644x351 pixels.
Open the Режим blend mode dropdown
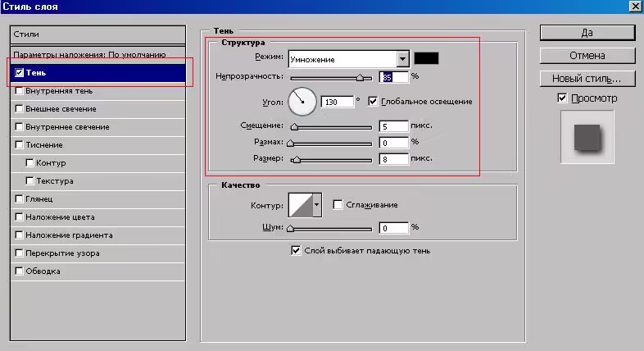tap(403, 59)
